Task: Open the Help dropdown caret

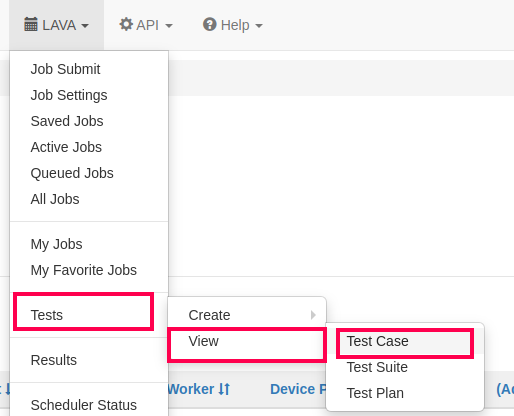Action: pos(259,26)
